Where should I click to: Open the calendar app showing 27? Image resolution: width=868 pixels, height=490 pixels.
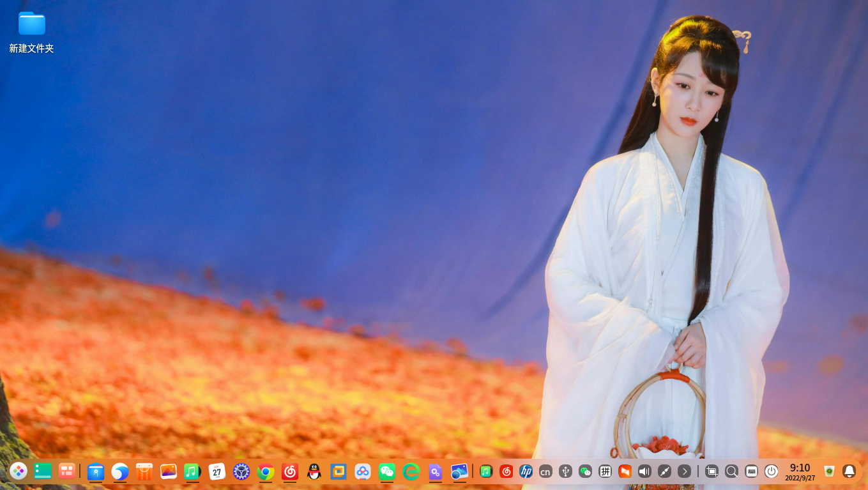(x=217, y=472)
